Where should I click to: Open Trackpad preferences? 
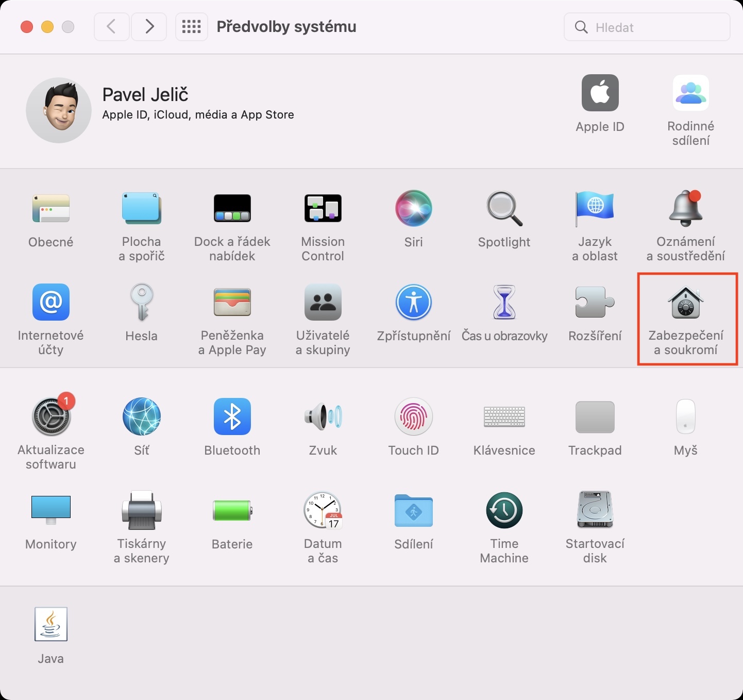595,416
